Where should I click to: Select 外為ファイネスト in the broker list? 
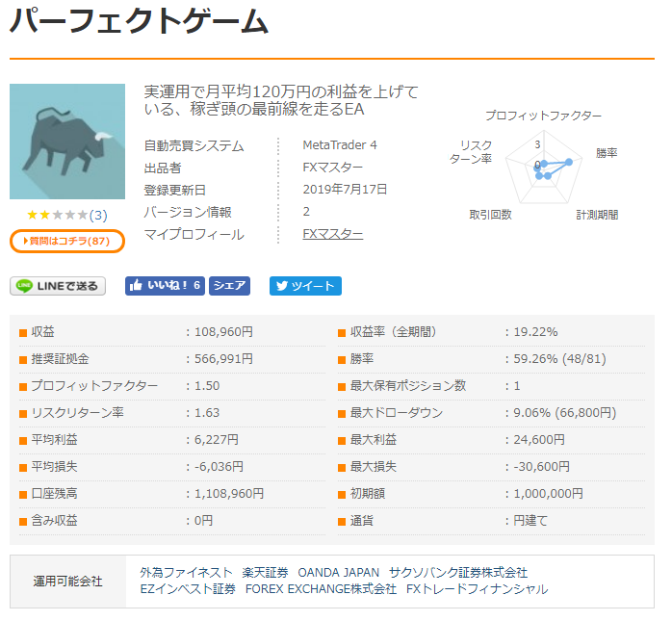pos(186,573)
